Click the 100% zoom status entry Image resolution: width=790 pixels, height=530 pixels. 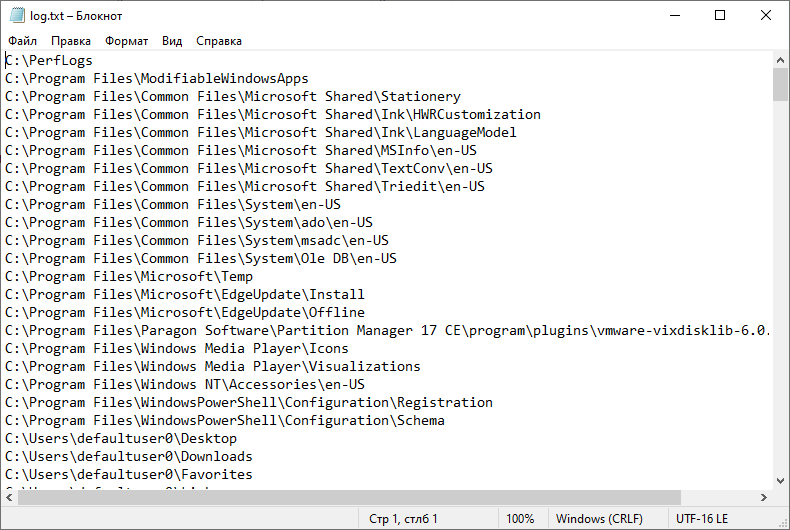tap(520, 518)
